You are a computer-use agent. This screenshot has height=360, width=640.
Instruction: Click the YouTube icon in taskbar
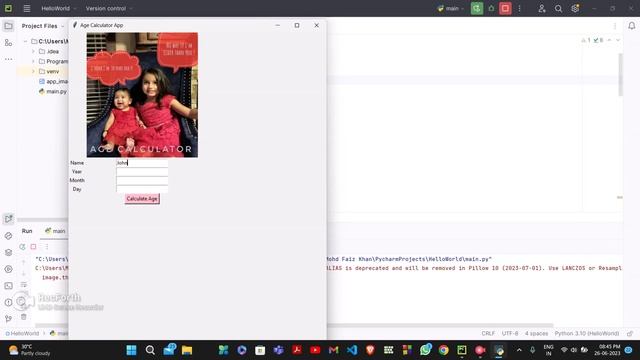pyautogui.click(x=315, y=350)
